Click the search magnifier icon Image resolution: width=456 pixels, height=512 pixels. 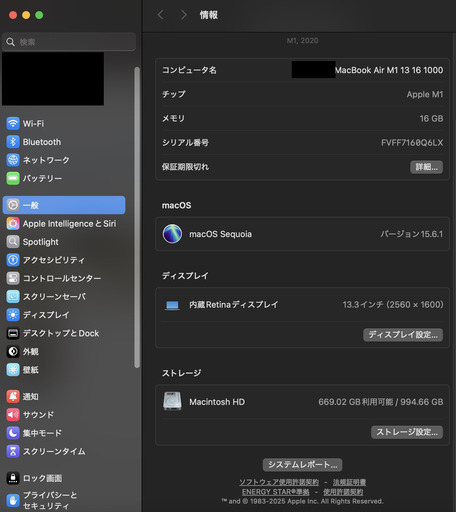pyautogui.click(x=10, y=42)
